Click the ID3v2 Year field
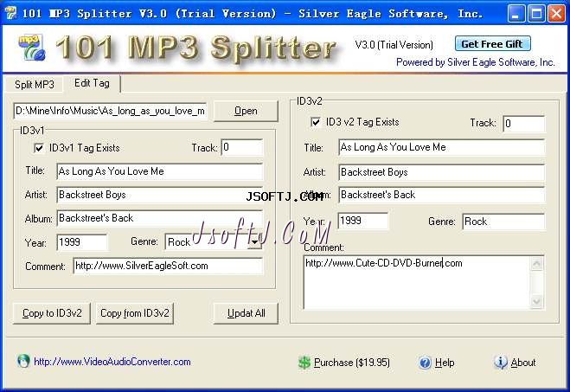The image size is (570, 392). (362, 221)
